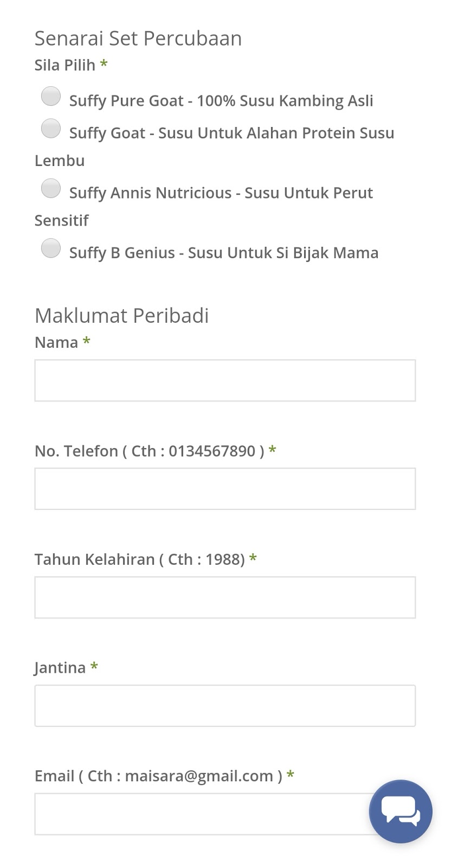
Task: Click the Nama text field
Action: click(225, 380)
